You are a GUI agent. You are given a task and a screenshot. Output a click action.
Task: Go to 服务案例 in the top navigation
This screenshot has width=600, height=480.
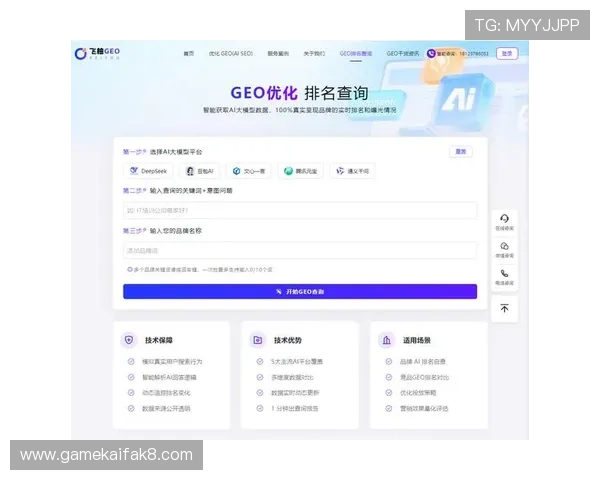tap(278, 54)
